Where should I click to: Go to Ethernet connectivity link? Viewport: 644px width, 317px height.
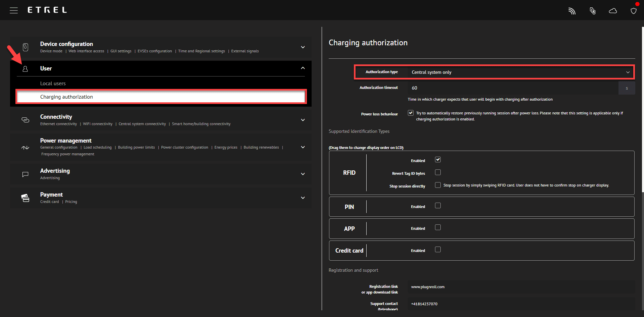point(58,124)
